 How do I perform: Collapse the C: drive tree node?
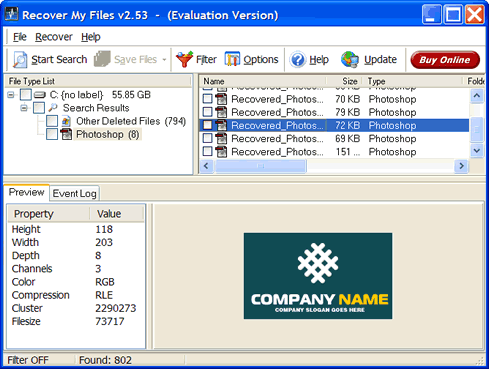click(11, 95)
